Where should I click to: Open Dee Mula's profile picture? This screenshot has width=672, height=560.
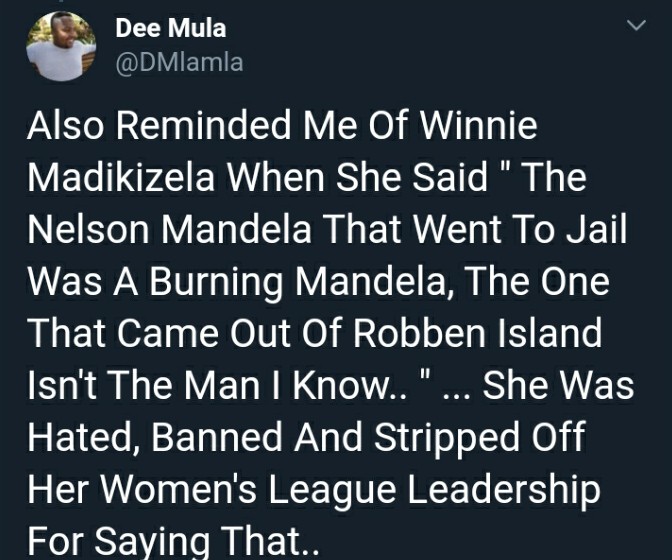[x=61, y=46]
